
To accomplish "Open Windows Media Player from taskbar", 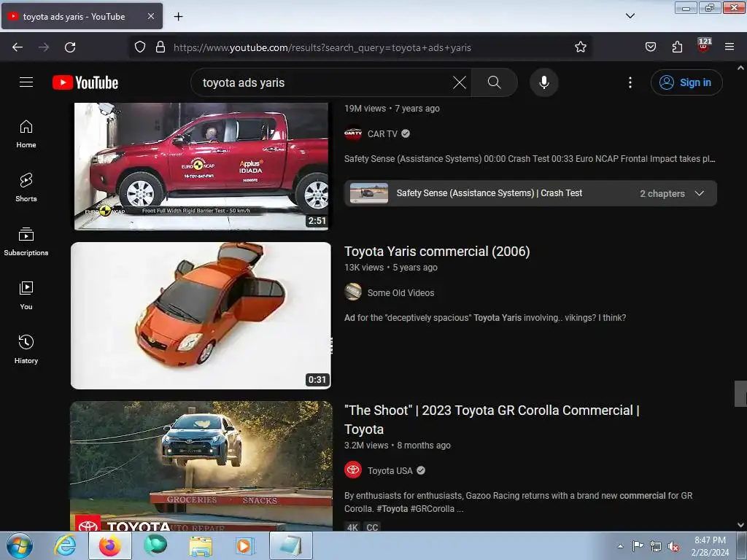I will (245, 545).
